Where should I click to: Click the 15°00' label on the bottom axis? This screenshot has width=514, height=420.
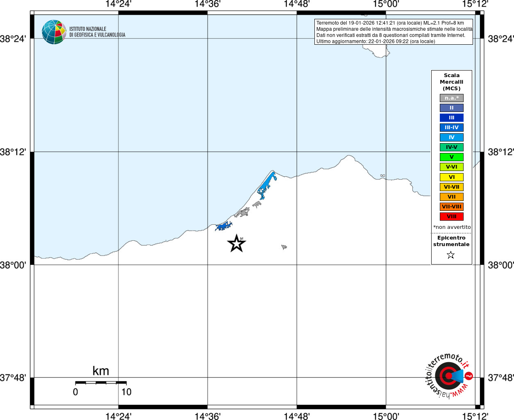[386, 416]
